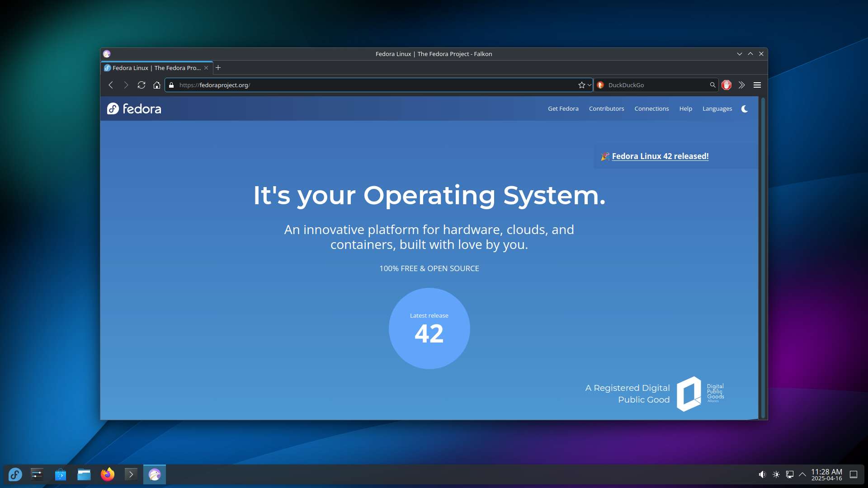Viewport: 868px width, 488px height.
Task: Launch Discover software store from taskbar
Action: click(x=61, y=474)
